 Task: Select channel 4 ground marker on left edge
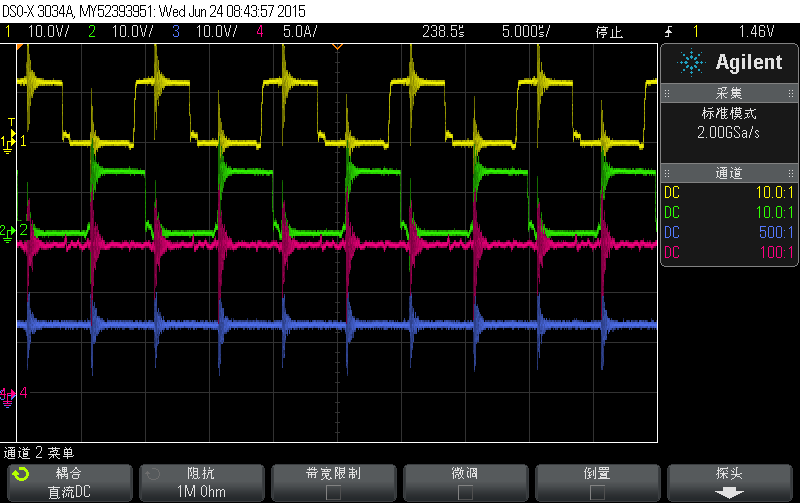pos(7,396)
